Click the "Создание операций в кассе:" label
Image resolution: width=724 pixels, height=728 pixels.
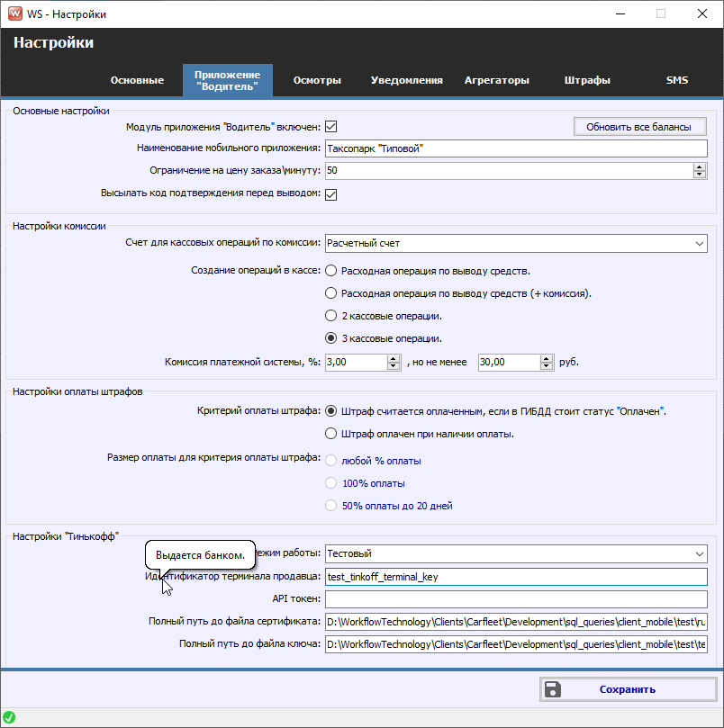[256, 271]
